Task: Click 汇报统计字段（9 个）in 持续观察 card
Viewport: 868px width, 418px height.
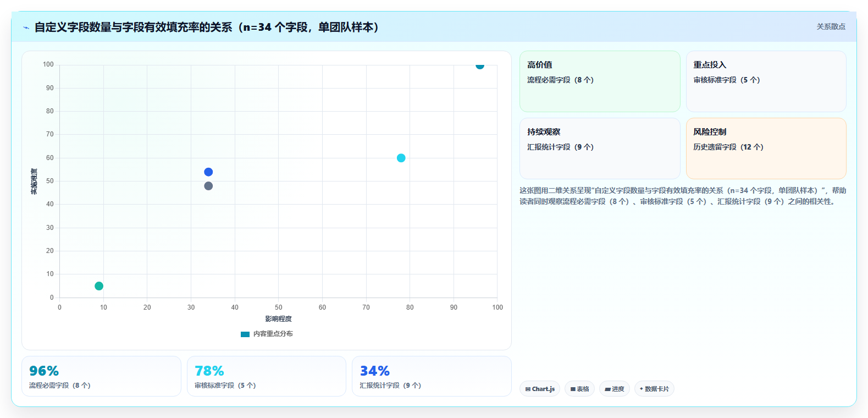Action: (561, 147)
